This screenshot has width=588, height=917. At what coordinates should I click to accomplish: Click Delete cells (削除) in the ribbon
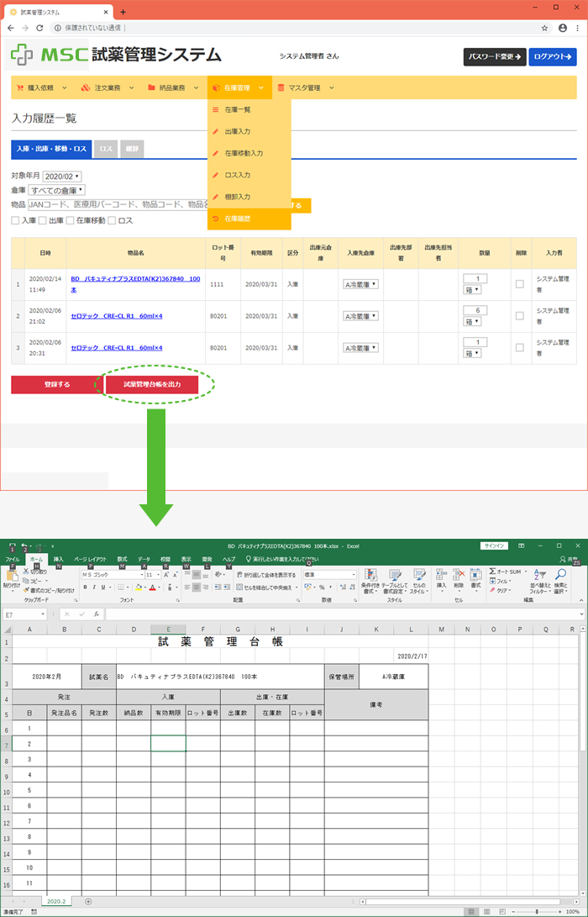[459, 579]
